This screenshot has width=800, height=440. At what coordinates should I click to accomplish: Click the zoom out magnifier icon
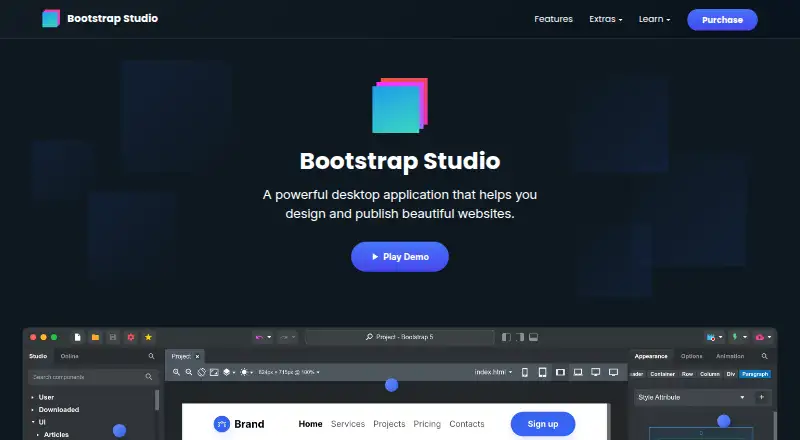click(189, 372)
